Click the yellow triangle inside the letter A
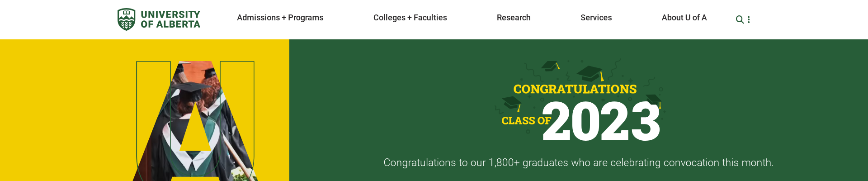868x181 pixels. coord(195,131)
